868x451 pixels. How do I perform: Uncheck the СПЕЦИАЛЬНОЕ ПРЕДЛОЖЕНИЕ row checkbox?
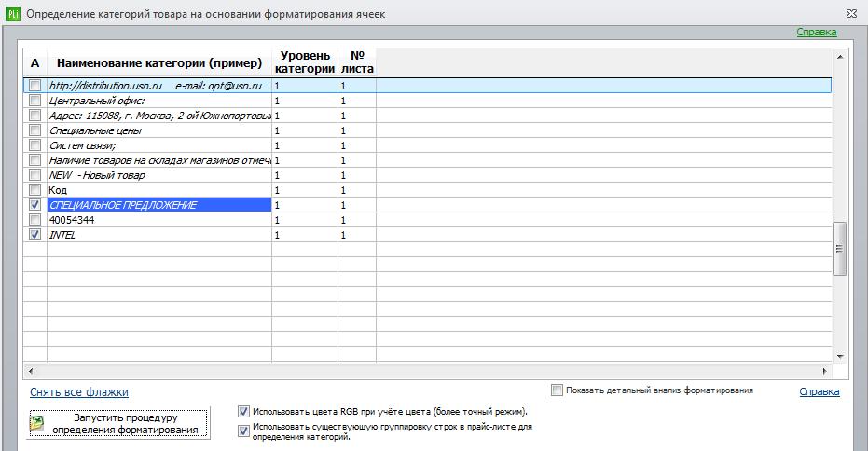point(34,205)
